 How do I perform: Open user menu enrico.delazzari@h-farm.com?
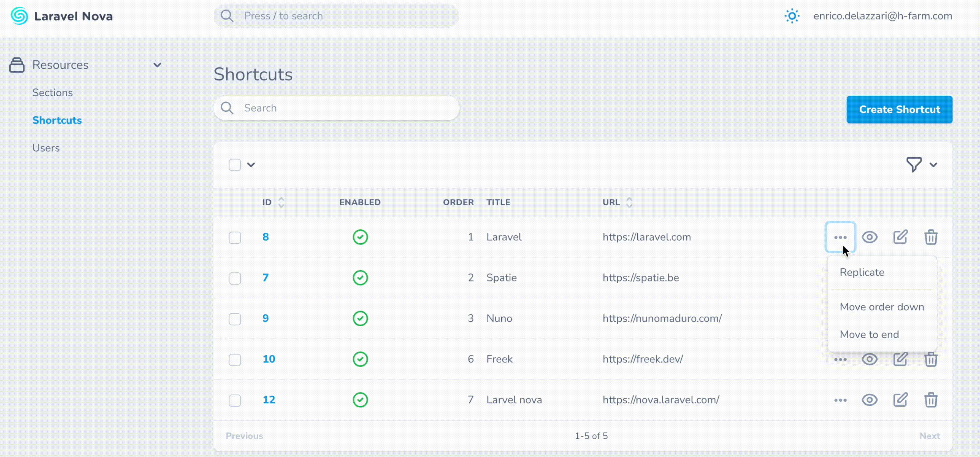(x=882, y=16)
